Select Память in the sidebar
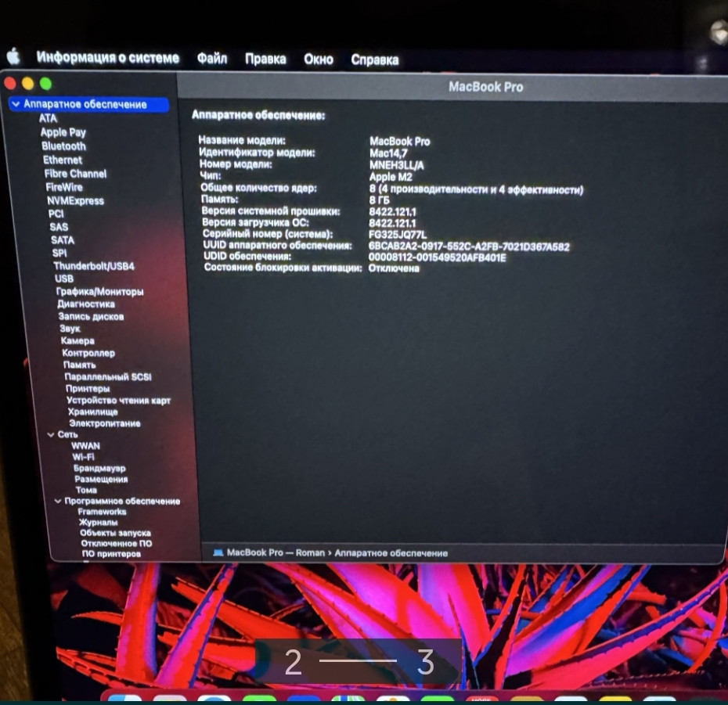Image resolution: width=728 pixels, height=705 pixels. (x=77, y=365)
